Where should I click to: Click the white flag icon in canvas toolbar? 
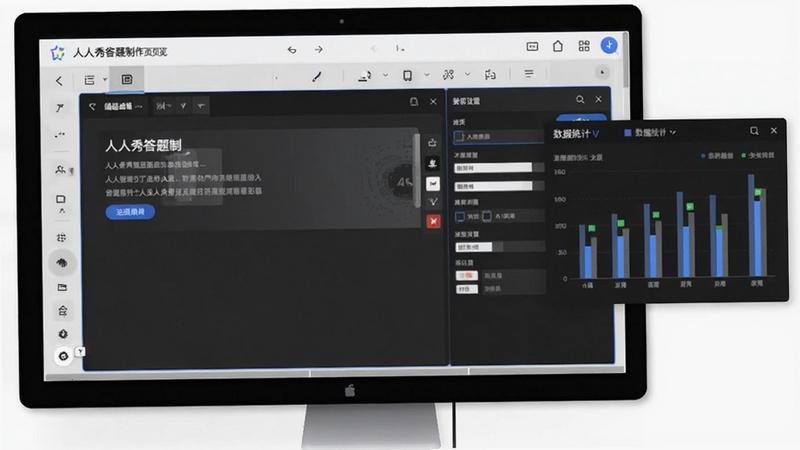(x=433, y=183)
